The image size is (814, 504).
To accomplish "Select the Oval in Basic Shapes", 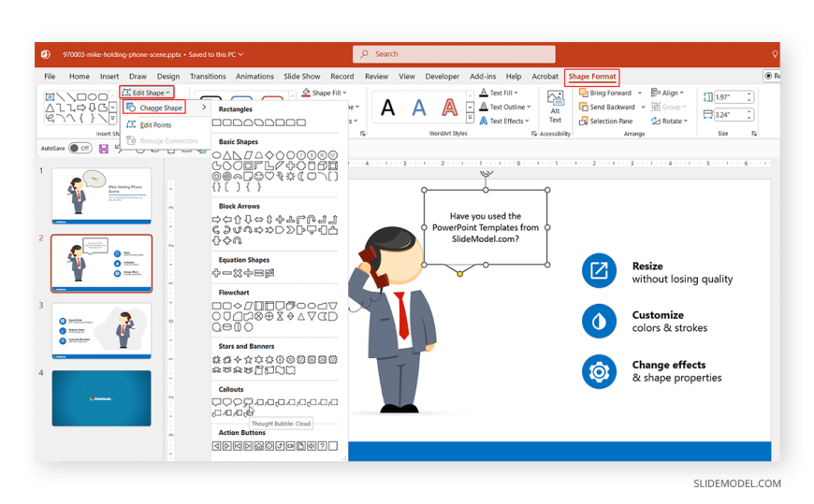I will pyautogui.click(x=216, y=155).
